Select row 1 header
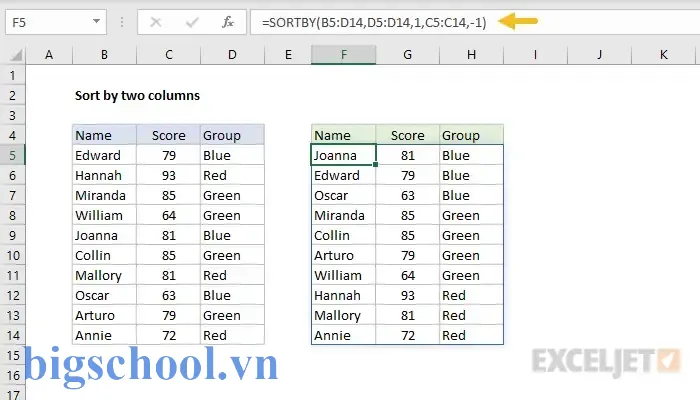 (x=12, y=75)
